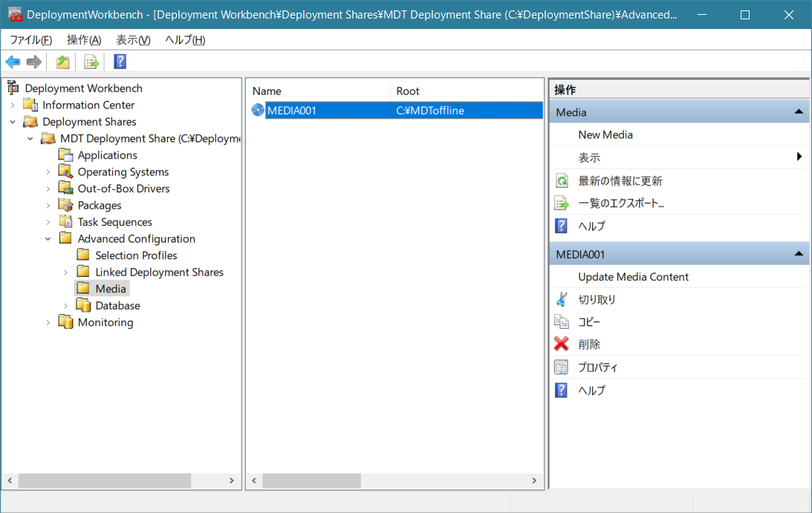Click the Help question mark toolbar icon
The image size is (812, 513).
(120, 62)
